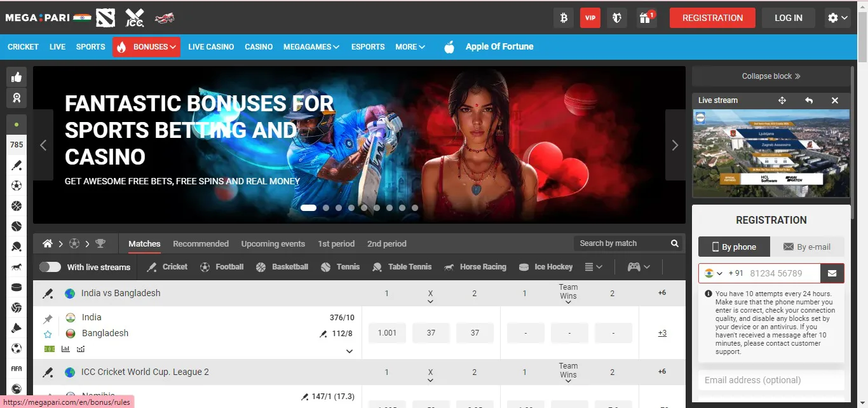
Task: Open the Dota 2 logo shortcut
Action: coord(105,18)
